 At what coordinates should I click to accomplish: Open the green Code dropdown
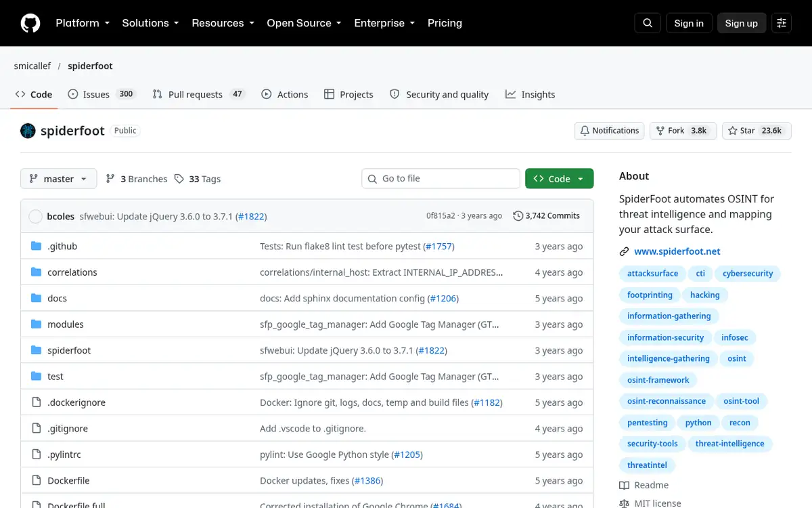[559, 179]
